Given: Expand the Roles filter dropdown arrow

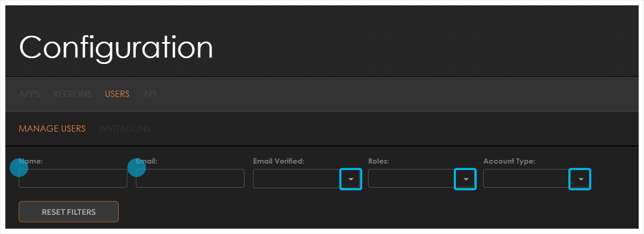Looking at the screenshot, I should coord(466,179).
